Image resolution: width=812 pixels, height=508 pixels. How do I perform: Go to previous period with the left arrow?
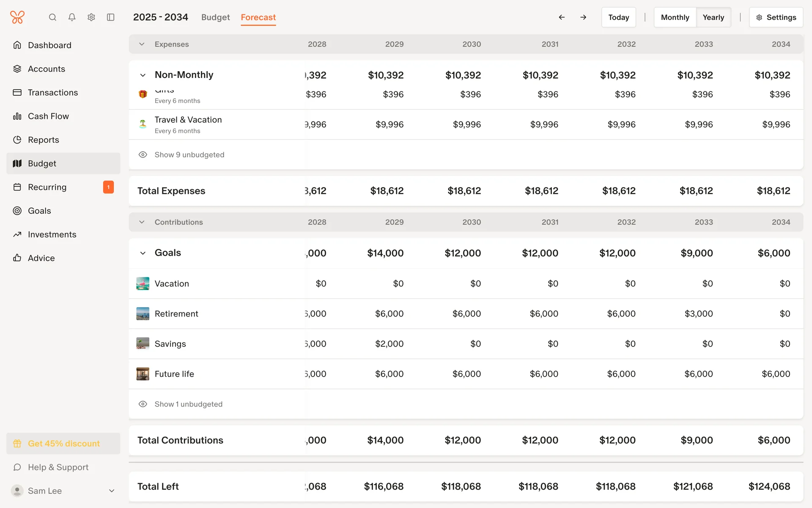[x=562, y=17]
